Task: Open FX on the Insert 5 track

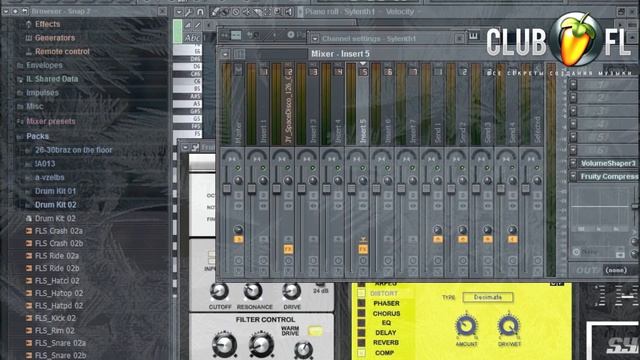Action: (x=363, y=249)
